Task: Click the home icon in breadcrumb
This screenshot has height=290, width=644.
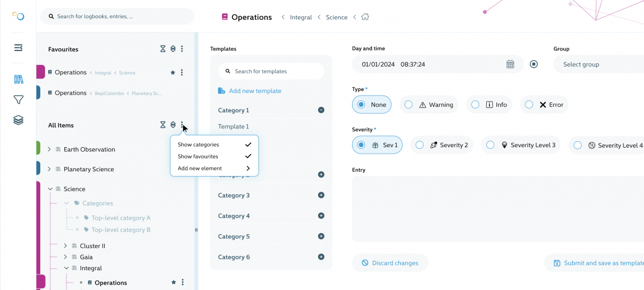Action: [365, 17]
